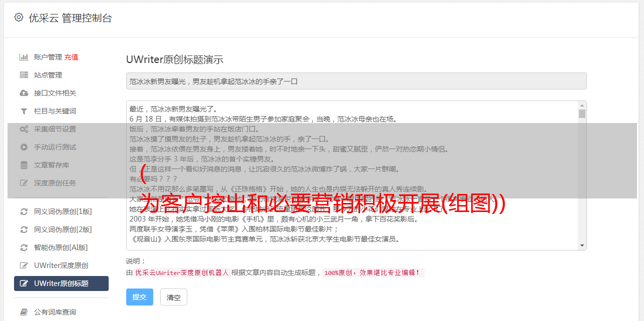This screenshot has height=321, width=644.
Task: Click the play circle icon for 手动运行测试
Action: point(24,147)
